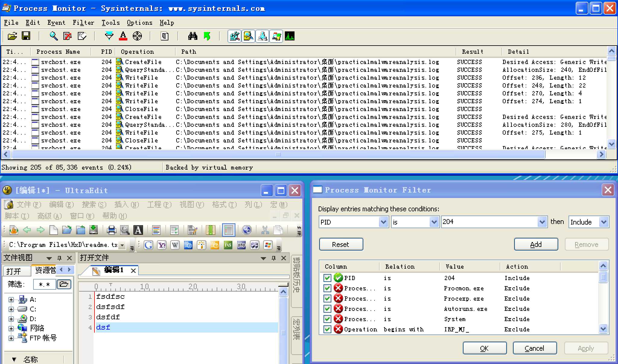Uncheck the Autoruns.exe Exclude filter
The image size is (618, 364).
click(327, 309)
